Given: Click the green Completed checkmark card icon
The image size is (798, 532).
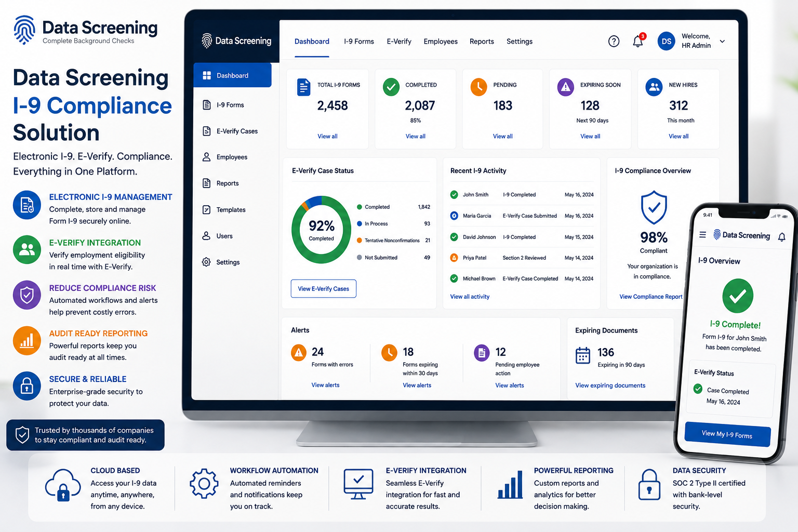Looking at the screenshot, I should point(391,87).
